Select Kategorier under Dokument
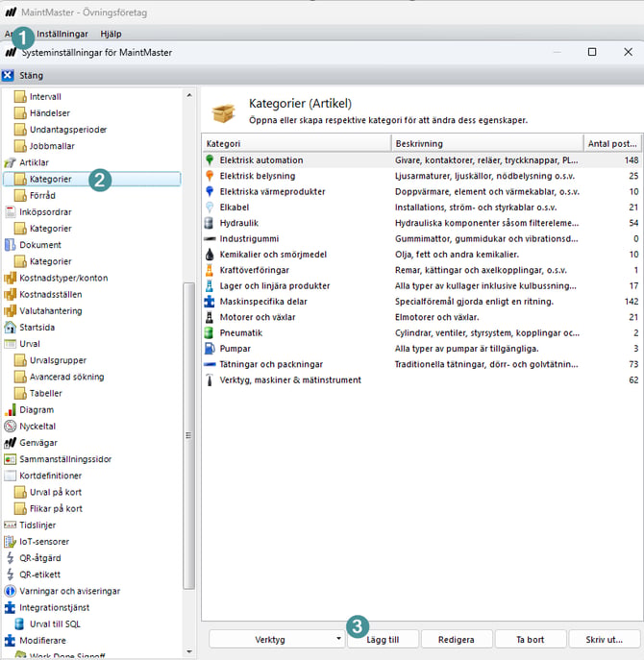This screenshot has width=644, height=660. pyautogui.click(x=51, y=261)
